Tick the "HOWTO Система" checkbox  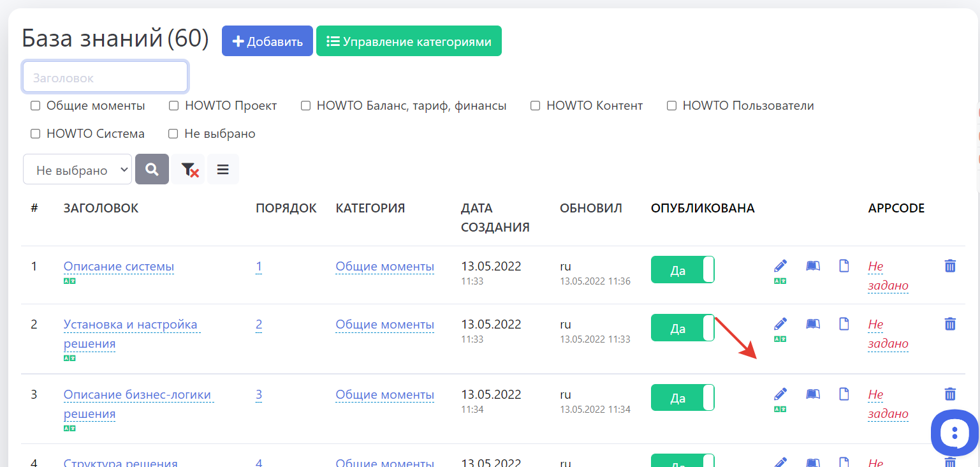[x=36, y=134]
